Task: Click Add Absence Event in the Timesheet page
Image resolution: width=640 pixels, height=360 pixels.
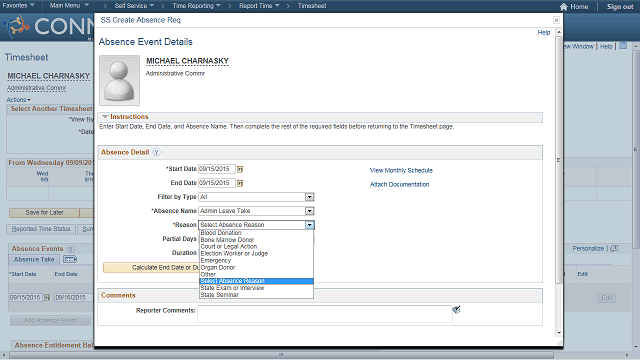Action: [x=50, y=320]
